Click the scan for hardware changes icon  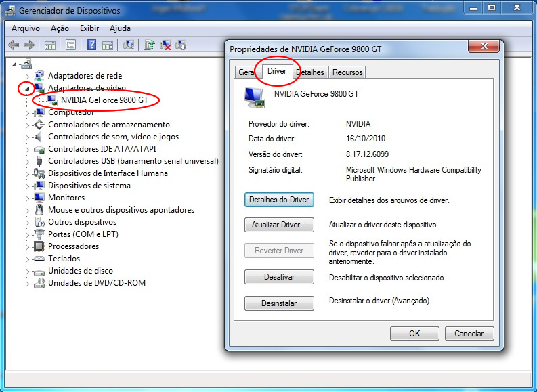click(x=129, y=45)
